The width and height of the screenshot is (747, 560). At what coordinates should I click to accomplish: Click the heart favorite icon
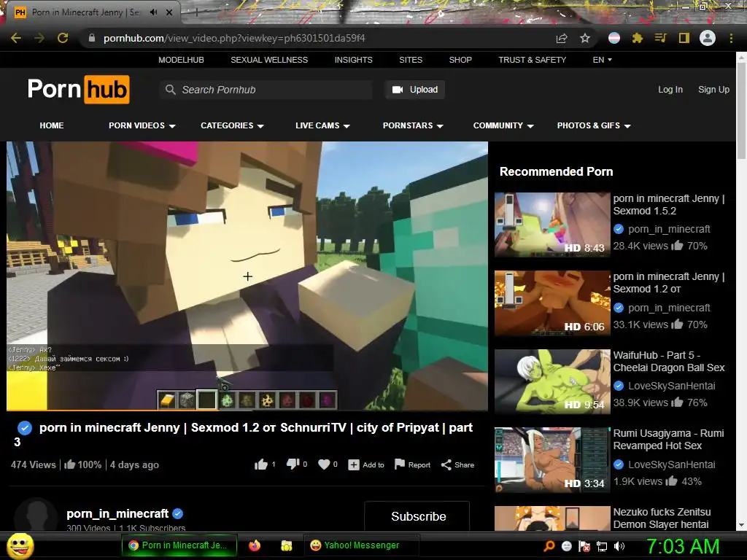(x=324, y=464)
